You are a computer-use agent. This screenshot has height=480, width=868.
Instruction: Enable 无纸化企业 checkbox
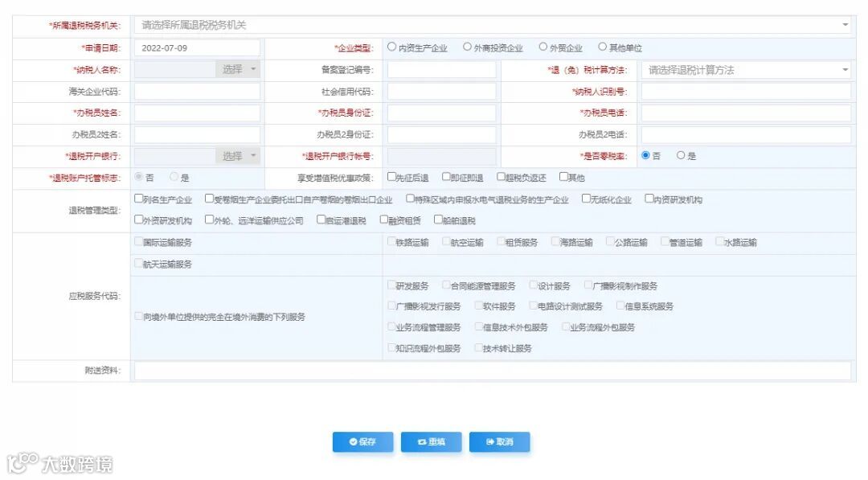pyautogui.click(x=586, y=199)
